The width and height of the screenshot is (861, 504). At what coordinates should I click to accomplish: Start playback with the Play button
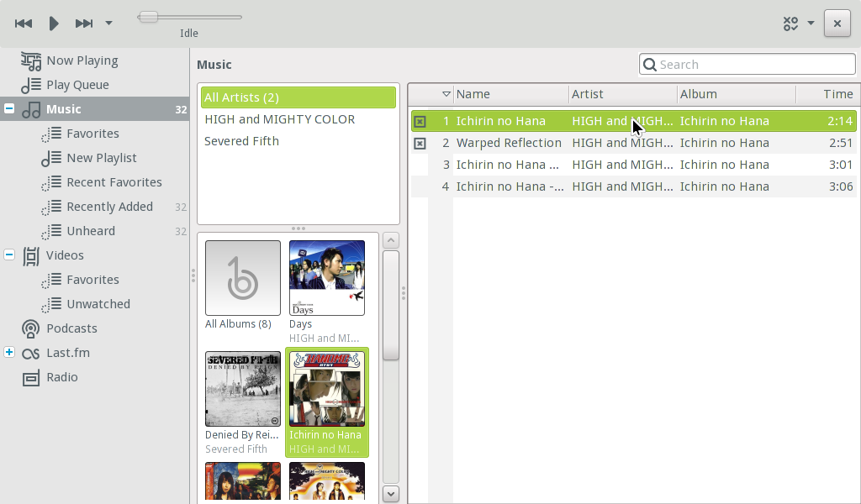(x=53, y=23)
